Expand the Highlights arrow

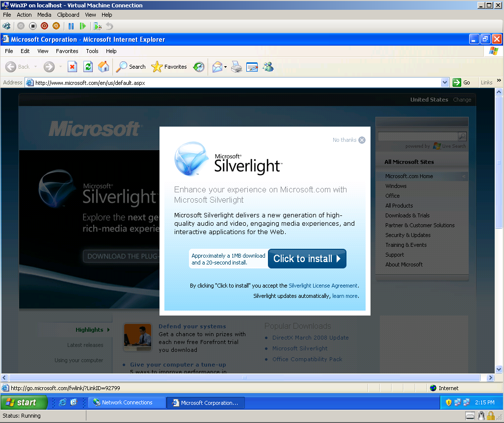pyautogui.click(x=108, y=330)
